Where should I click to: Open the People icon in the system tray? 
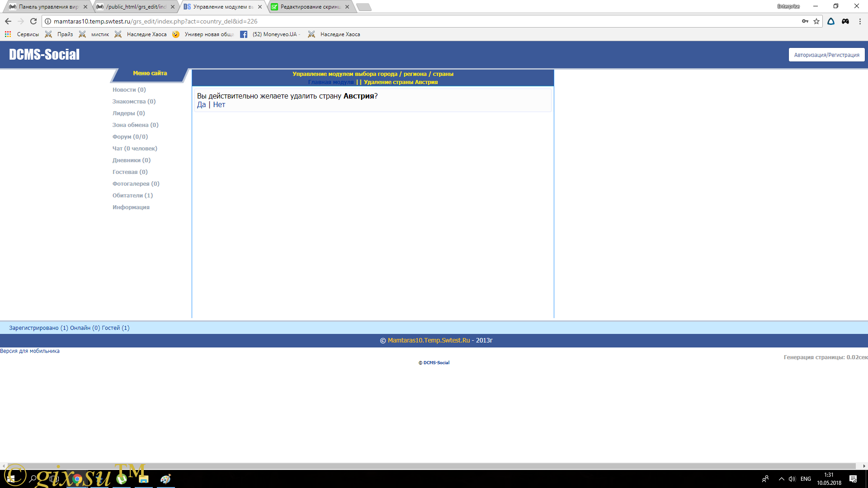[765, 479]
